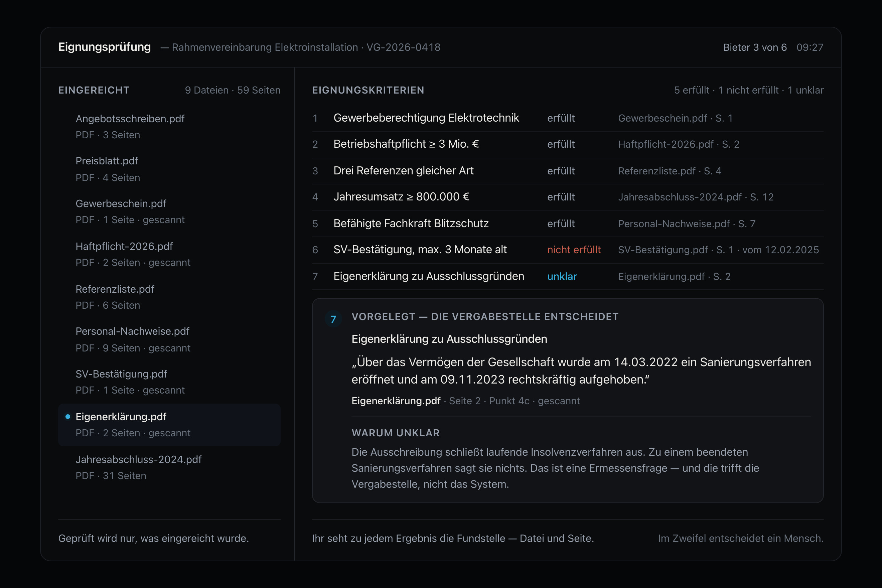The width and height of the screenshot is (882, 588).
Task: Select Personal-Nachweise.pdf in the left file list
Action: 169,340
